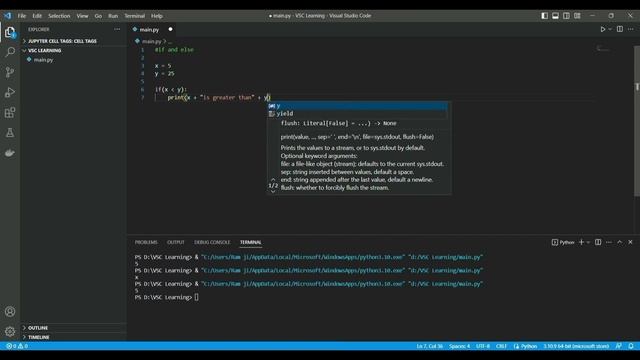This screenshot has height=360, width=640.
Task: Open editor More Actions ellipsis
Action: [x=631, y=29]
